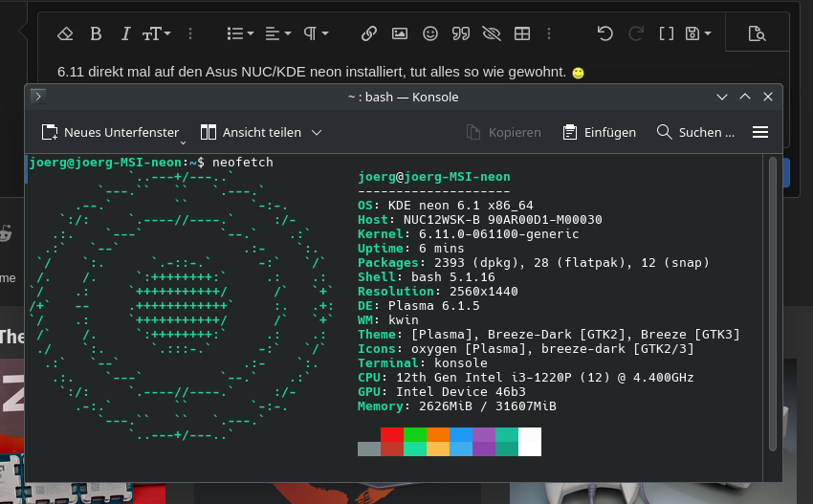Click Ansicht teilen in Konsole toolbar
The image size is (813, 504).
(x=251, y=132)
